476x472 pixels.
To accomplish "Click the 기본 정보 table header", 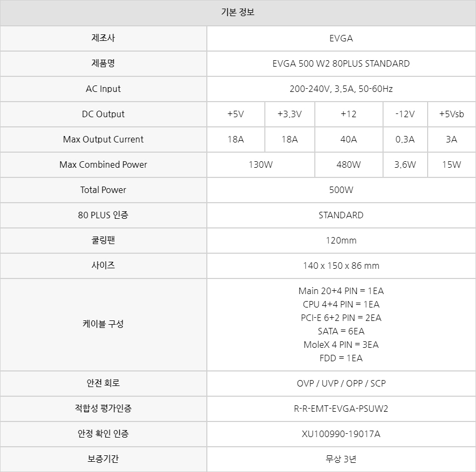I will tap(237, 12).
